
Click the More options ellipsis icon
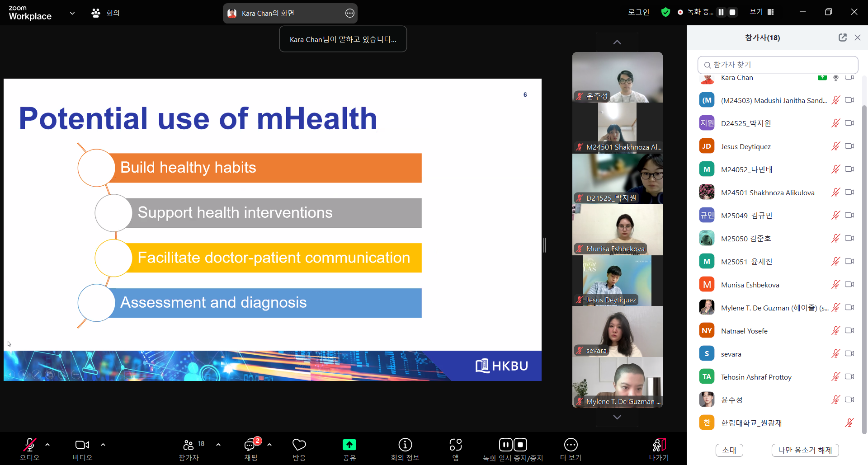coord(571,445)
